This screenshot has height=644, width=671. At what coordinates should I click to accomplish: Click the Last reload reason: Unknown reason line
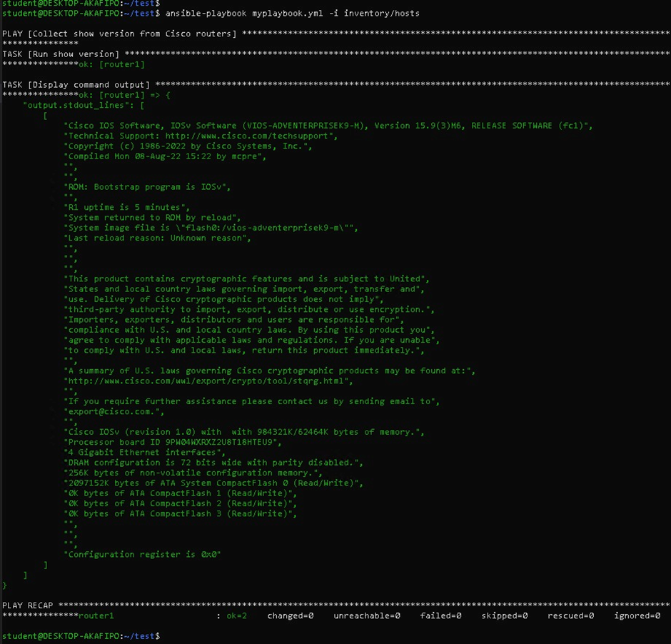pos(157,238)
